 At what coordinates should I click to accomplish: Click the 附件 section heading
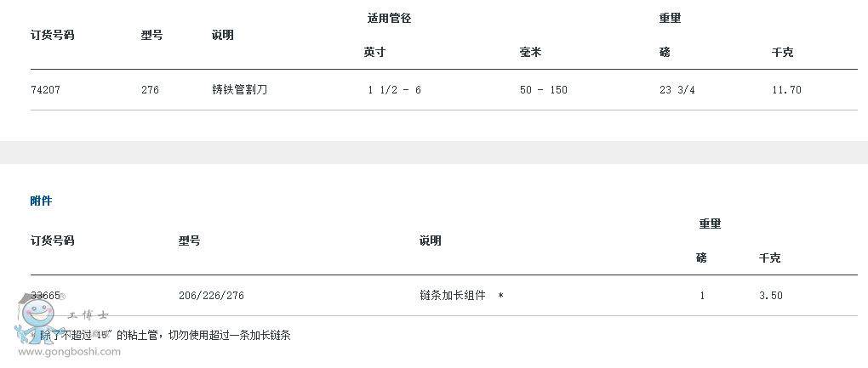[41, 201]
